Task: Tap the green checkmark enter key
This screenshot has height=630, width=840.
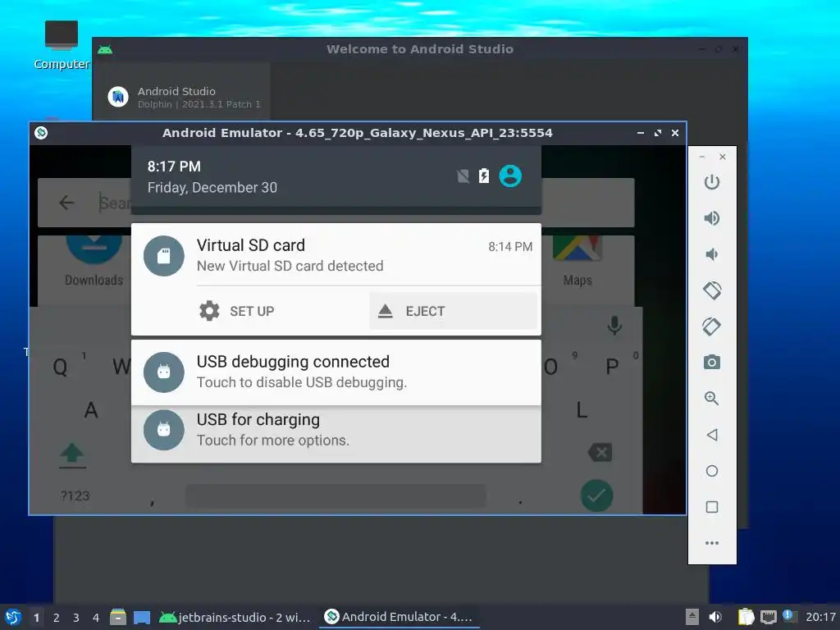Action: click(x=596, y=495)
